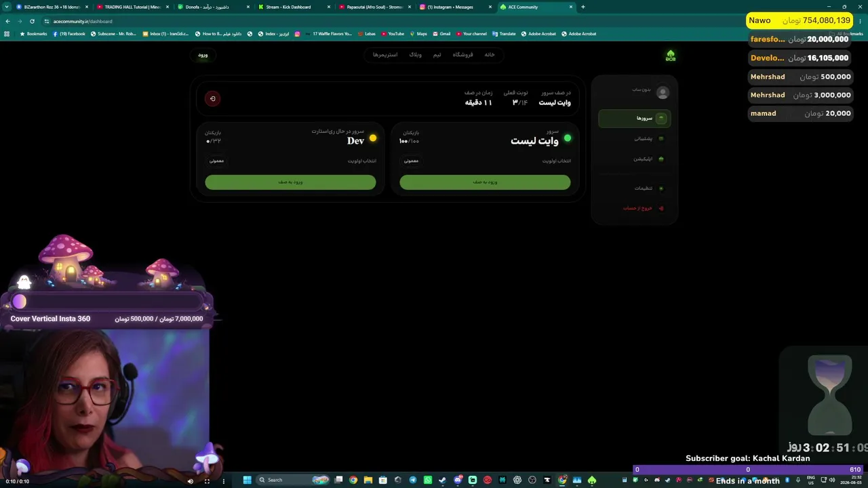Image resolution: width=868 pixels, height=488 pixels.
Task: Mute the video player volume
Action: point(190,481)
